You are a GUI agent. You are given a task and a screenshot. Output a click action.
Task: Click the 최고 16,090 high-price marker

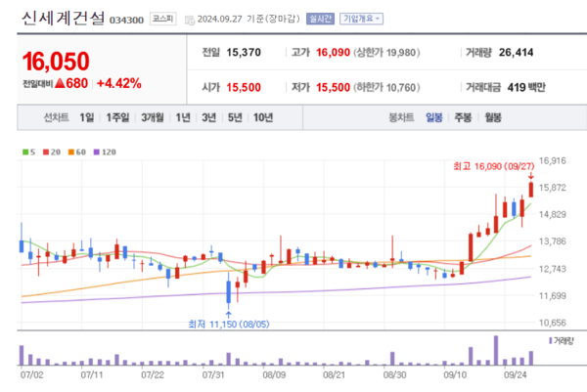point(491,167)
